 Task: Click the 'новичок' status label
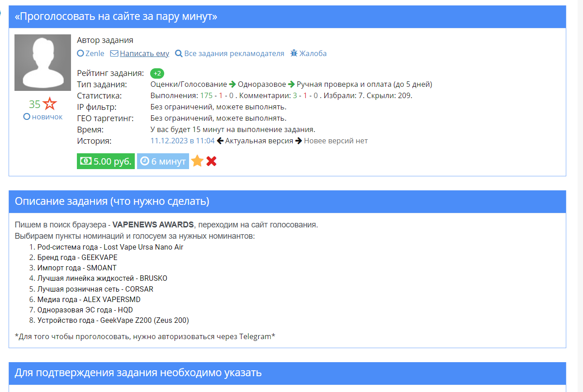[x=47, y=117]
